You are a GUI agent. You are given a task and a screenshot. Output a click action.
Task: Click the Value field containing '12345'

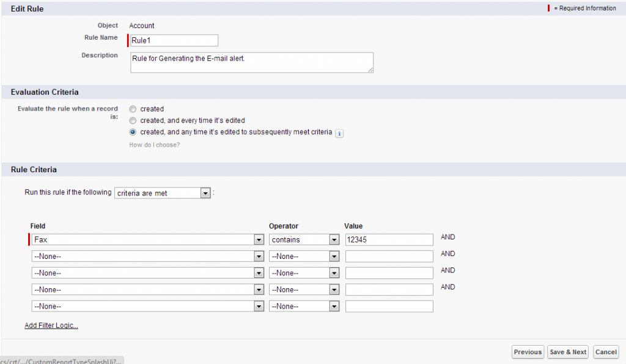click(x=389, y=239)
